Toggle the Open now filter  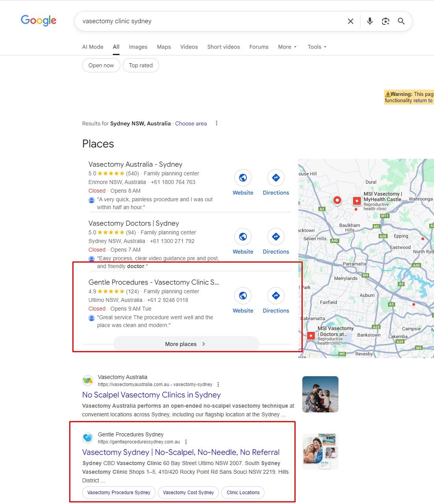coord(101,65)
